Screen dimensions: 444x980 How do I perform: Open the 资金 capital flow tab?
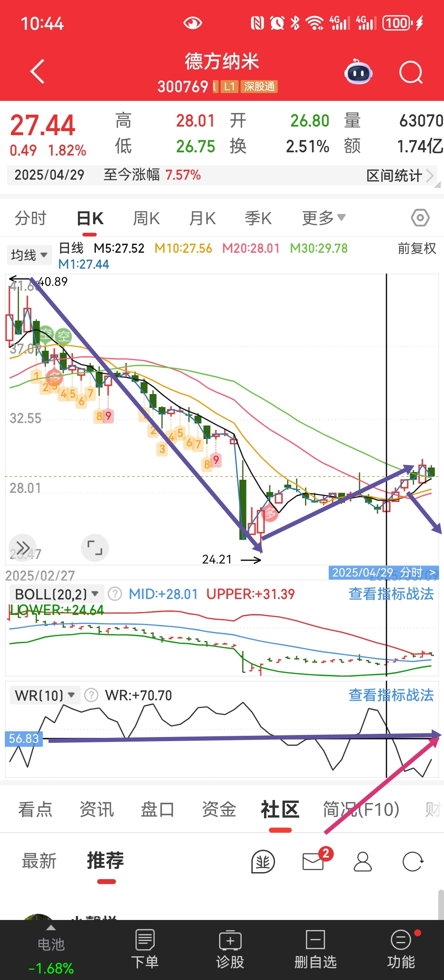[219, 809]
